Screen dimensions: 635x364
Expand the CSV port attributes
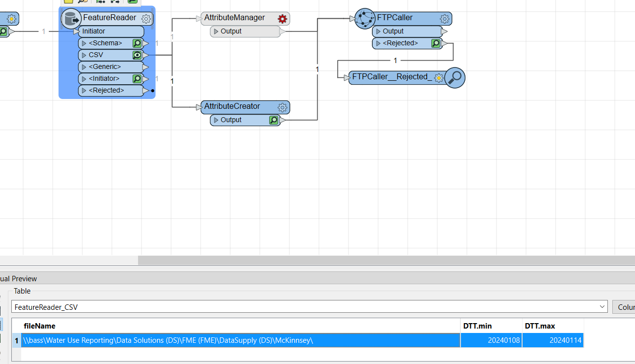[84, 55]
